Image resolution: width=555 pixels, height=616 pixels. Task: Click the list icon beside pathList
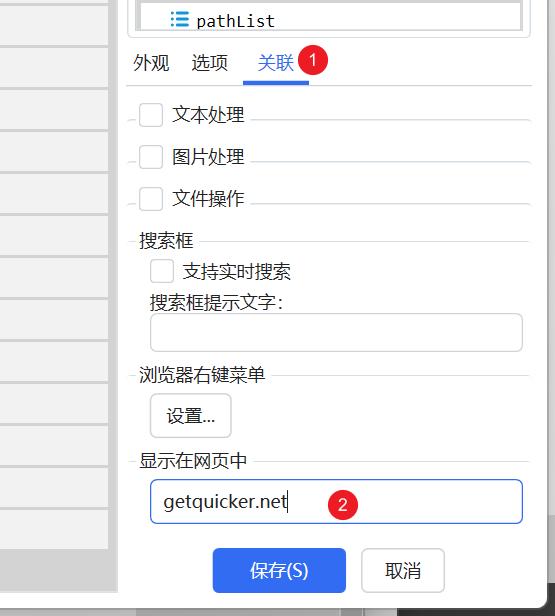(x=180, y=19)
